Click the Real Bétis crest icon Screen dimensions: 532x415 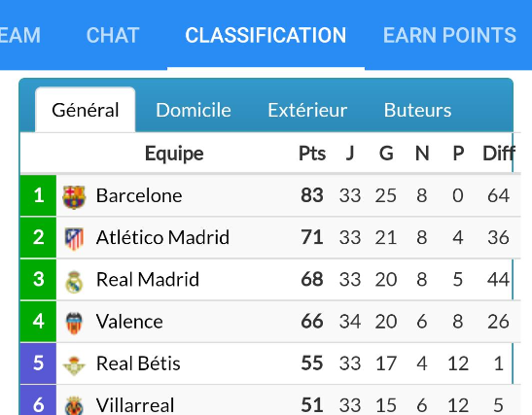tap(74, 365)
